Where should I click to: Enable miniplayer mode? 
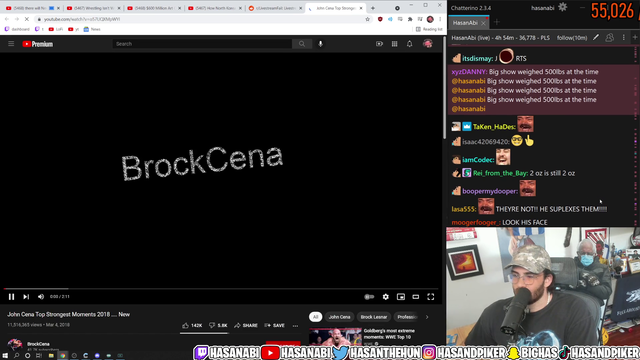point(401,297)
